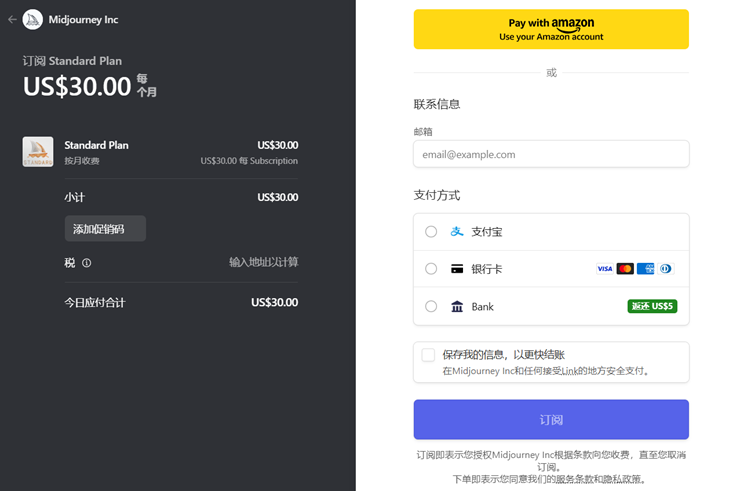Enable the save my information checkbox

click(428, 355)
